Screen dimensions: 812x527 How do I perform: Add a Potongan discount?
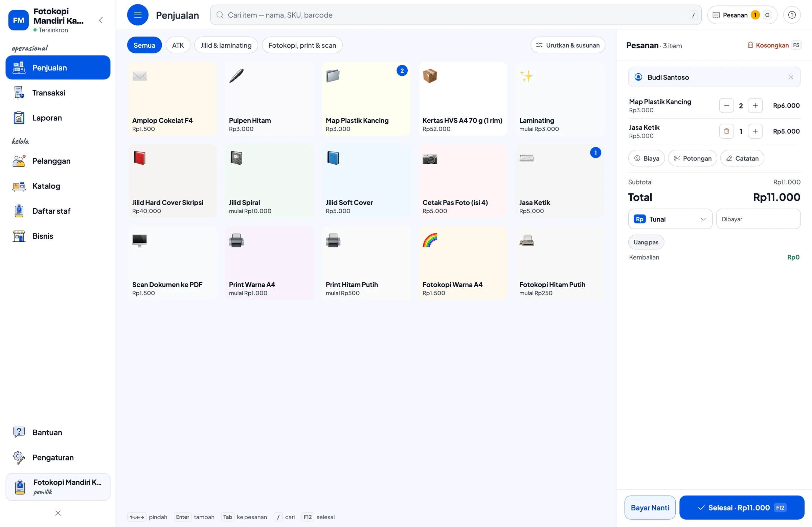point(693,158)
